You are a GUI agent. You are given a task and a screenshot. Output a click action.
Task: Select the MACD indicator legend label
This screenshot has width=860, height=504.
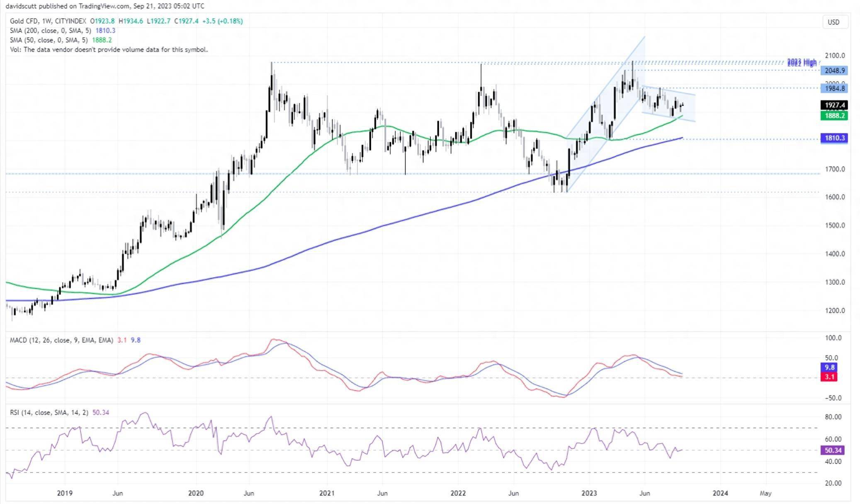tap(61, 340)
